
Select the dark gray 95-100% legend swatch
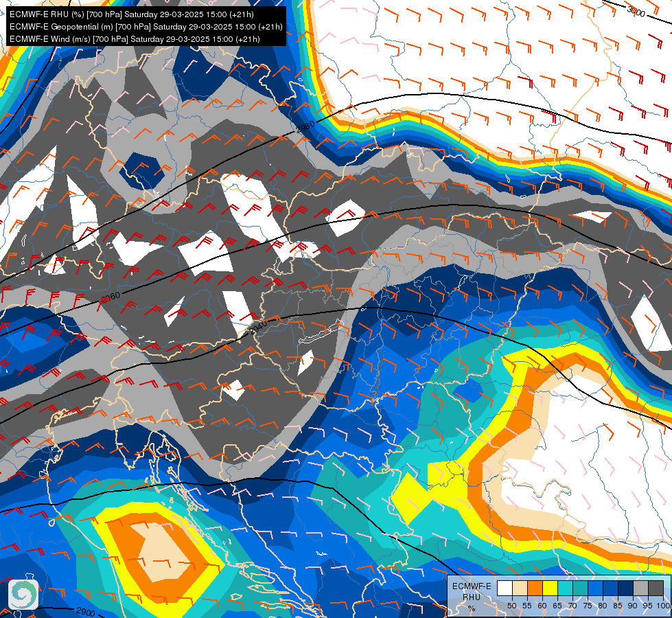click(656, 588)
